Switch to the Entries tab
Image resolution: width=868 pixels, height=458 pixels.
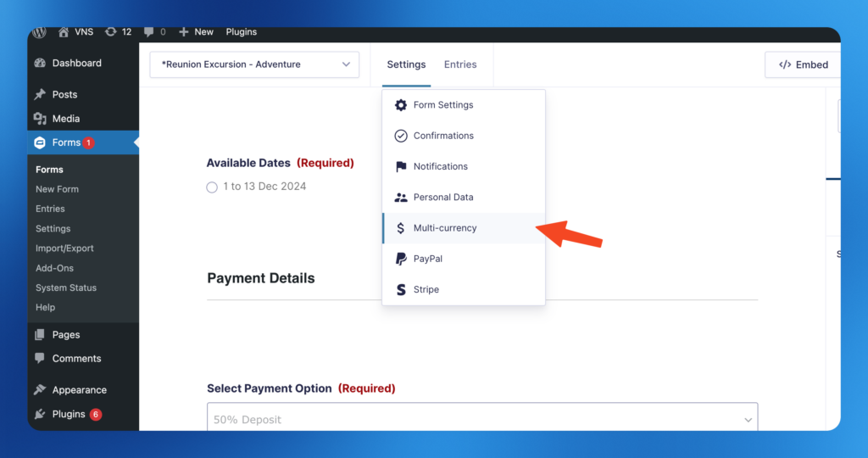click(x=460, y=64)
